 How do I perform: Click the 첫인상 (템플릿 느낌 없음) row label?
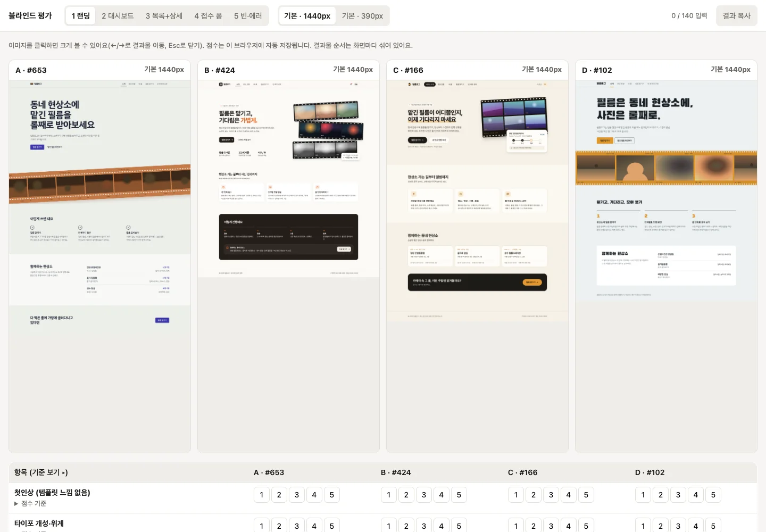pyautogui.click(x=52, y=493)
